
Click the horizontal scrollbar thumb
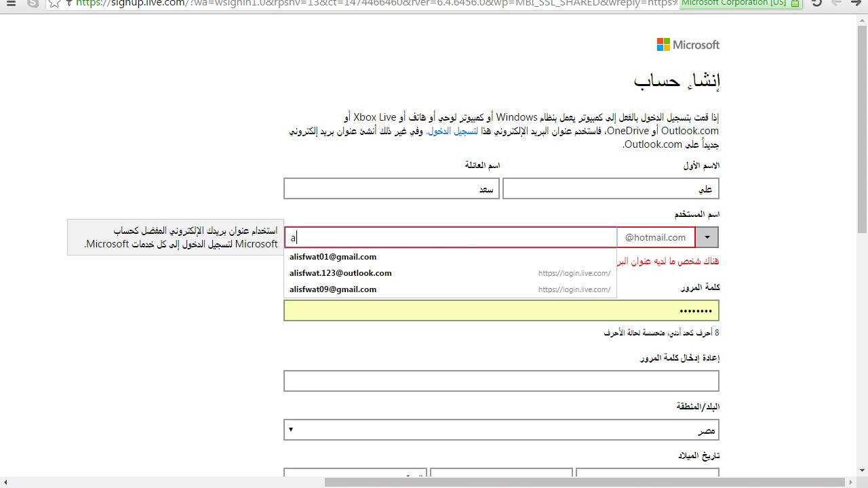click(x=586, y=483)
